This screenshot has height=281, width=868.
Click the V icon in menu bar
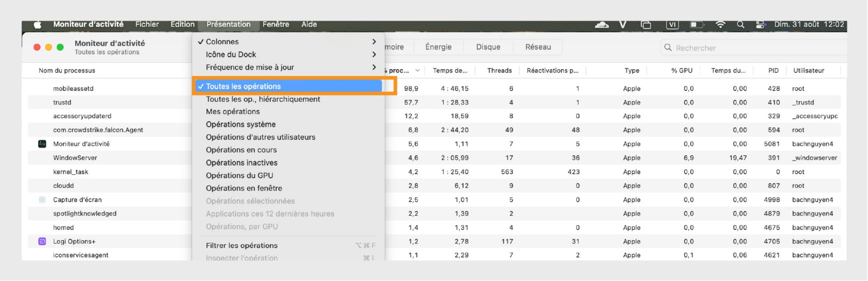[x=623, y=24]
